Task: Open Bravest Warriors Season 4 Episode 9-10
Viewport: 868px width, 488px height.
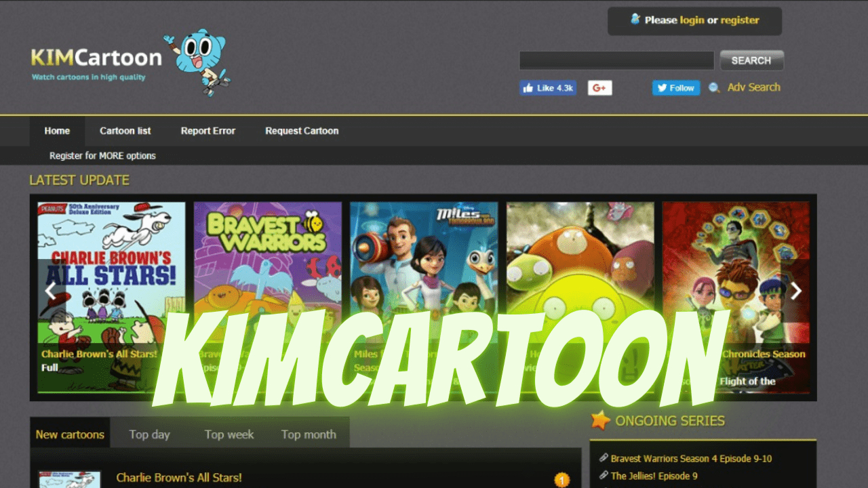Action: coord(691,459)
